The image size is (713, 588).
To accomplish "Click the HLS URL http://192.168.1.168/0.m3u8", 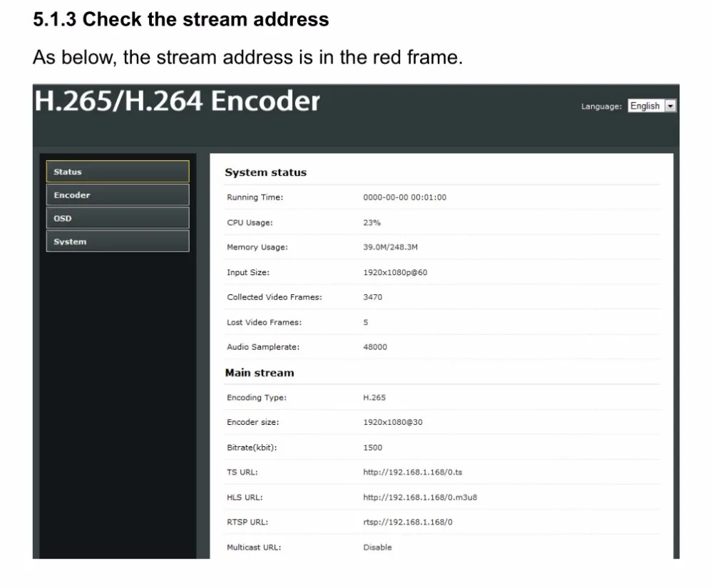I will point(420,497).
